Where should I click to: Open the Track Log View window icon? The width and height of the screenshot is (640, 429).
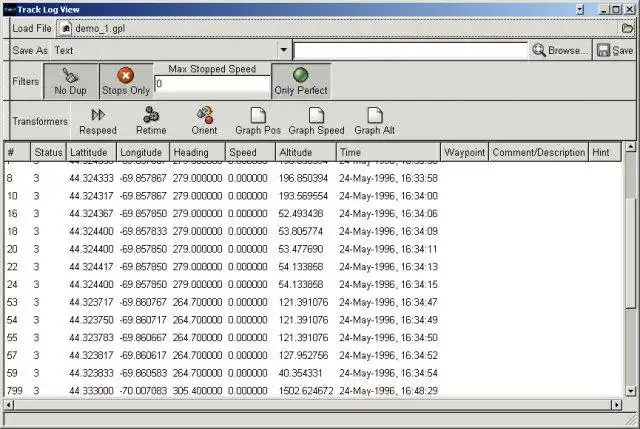(x=11, y=9)
